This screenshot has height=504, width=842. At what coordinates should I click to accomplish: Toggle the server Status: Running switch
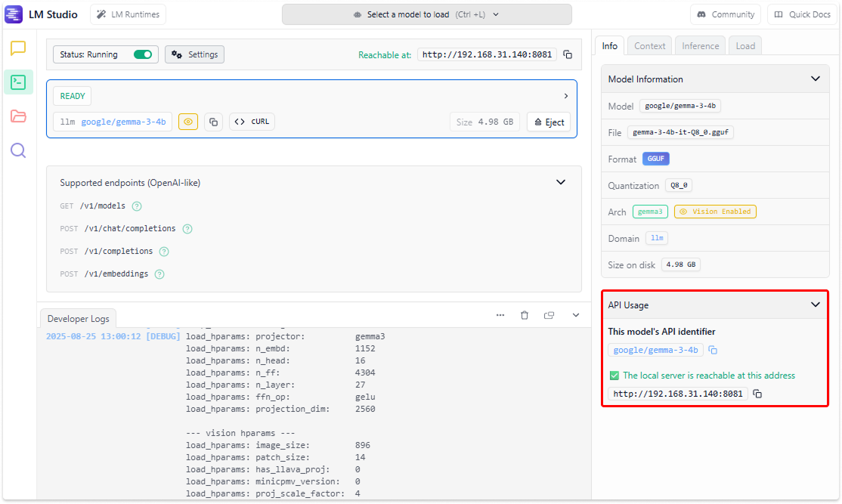pyautogui.click(x=142, y=54)
